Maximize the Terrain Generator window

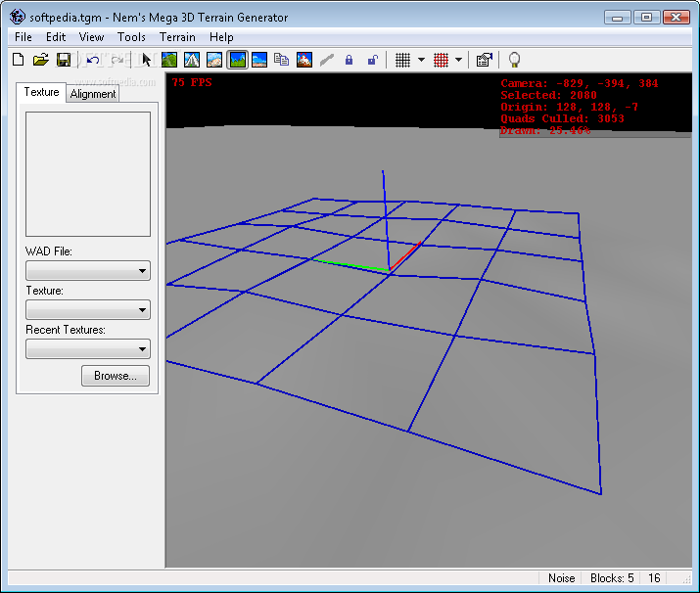[646, 18]
